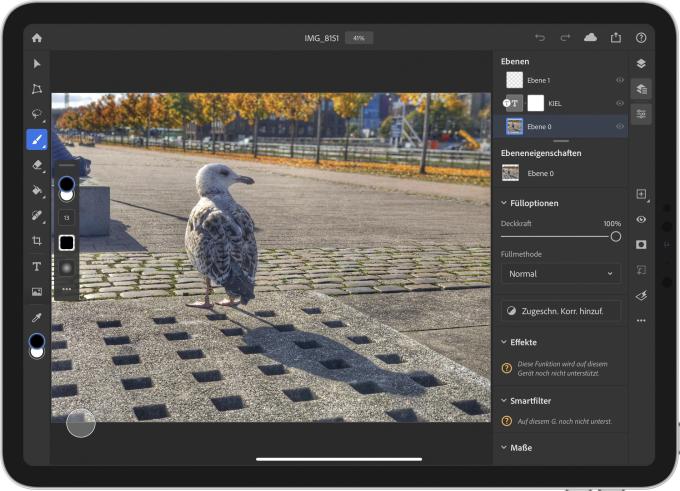The image size is (680, 491).
Task: Click Zugeschn. Korr. hinzuf. button
Action: coord(561,311)
